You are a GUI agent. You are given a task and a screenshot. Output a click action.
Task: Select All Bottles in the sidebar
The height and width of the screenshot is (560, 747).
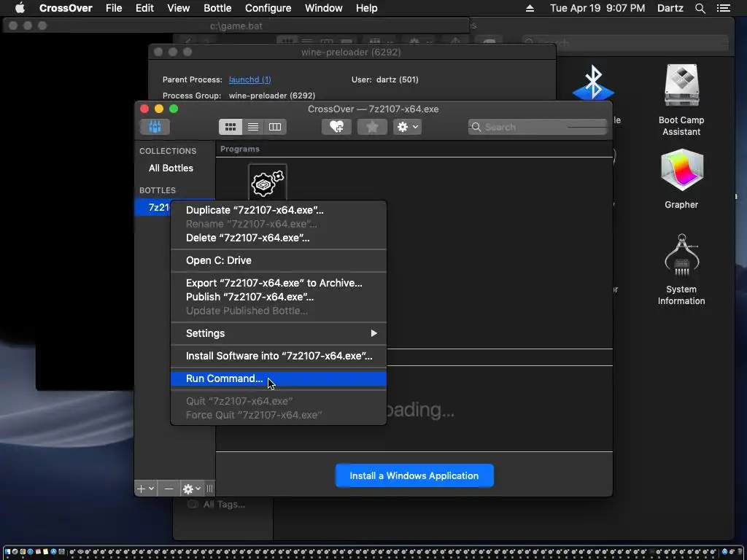[x=171, y=168]
